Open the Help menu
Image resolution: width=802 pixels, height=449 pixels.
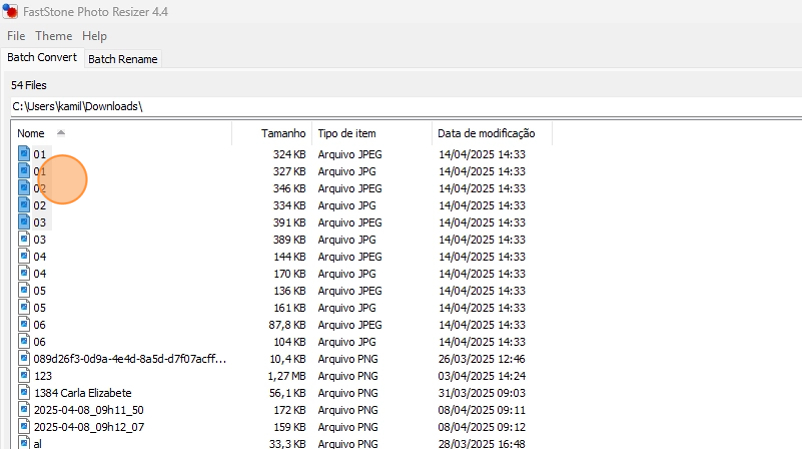[x=94, y=36]
